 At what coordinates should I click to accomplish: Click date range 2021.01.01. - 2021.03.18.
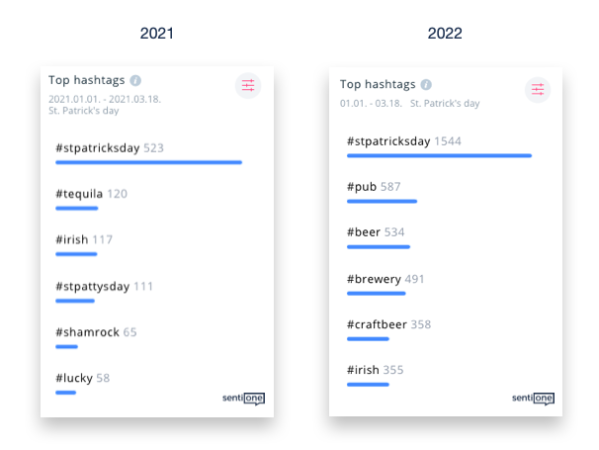[x=105, y=99]
